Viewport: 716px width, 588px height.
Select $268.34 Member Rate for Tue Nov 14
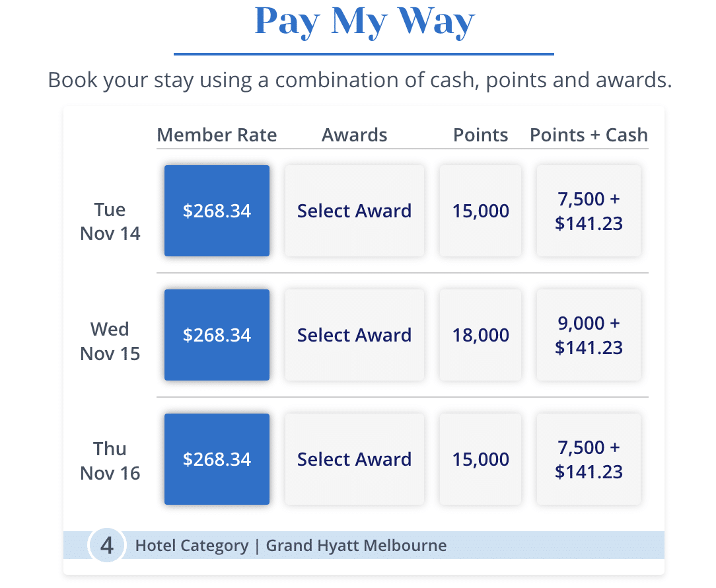click(217, 211)
